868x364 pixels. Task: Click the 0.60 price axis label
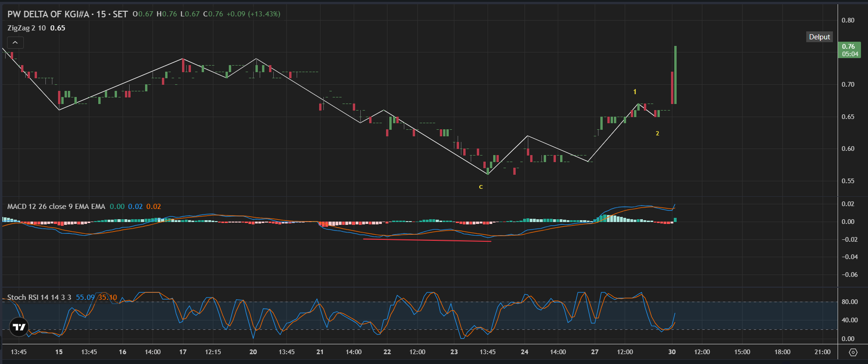848,149
